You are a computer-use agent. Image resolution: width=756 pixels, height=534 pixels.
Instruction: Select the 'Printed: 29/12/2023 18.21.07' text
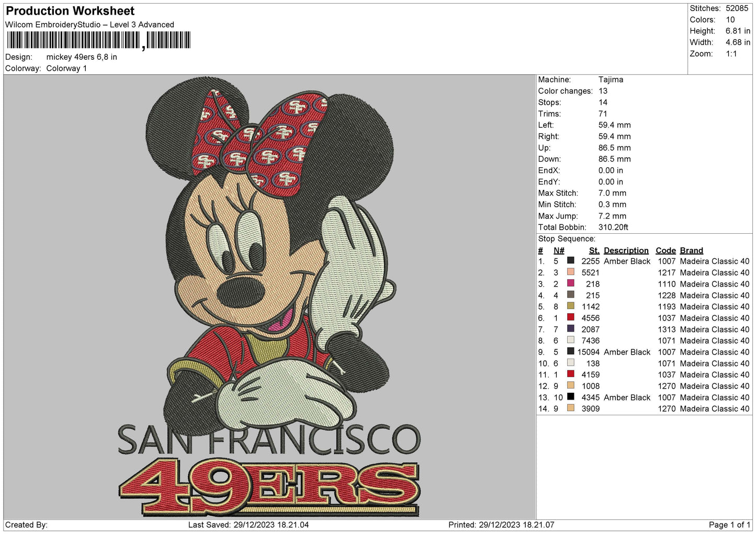coord(501,525)
